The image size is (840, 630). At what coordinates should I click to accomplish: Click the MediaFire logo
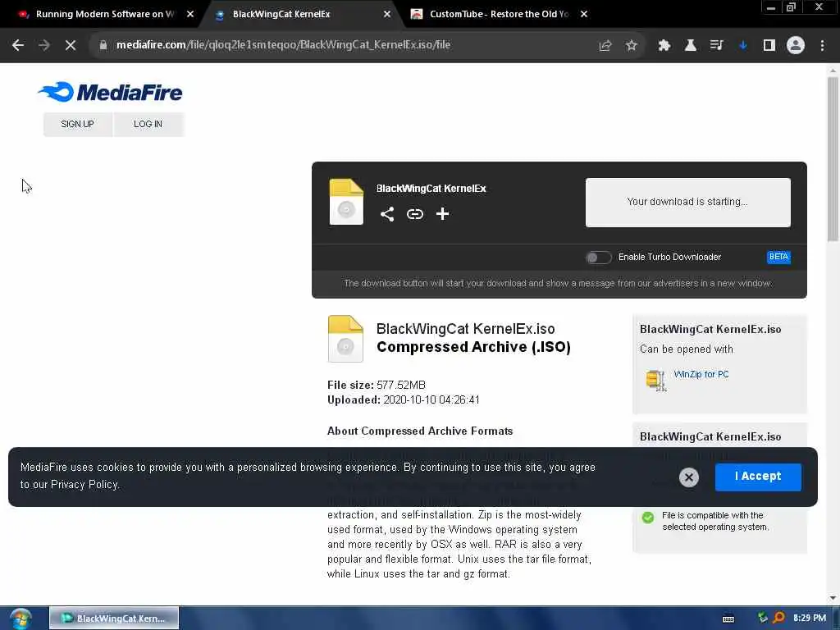pyautogui.click(x=111, y=92)
